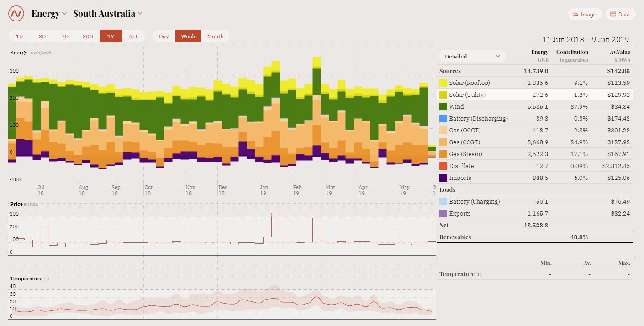Toggle the Gas (CCGT) swatch
The width and height of the screenshot is (644, 326).
tap(443, 142)
